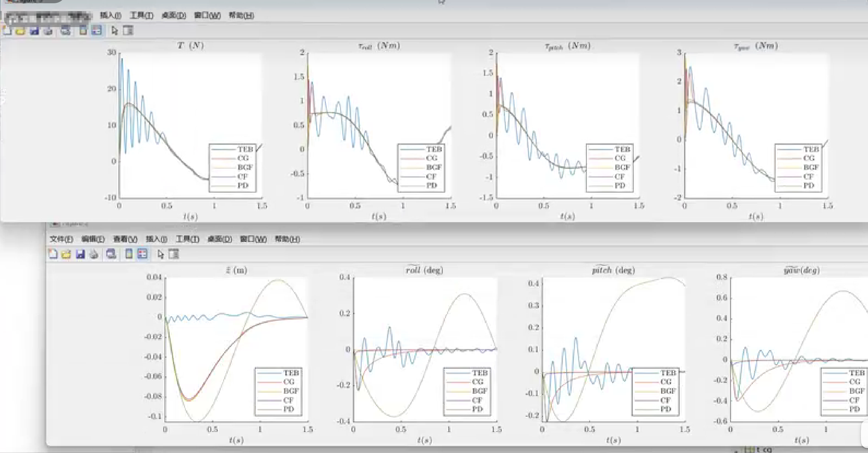Print the lower figure using the printer icon
This screenshot has height=453, width=868.
(x=94, y=254)
